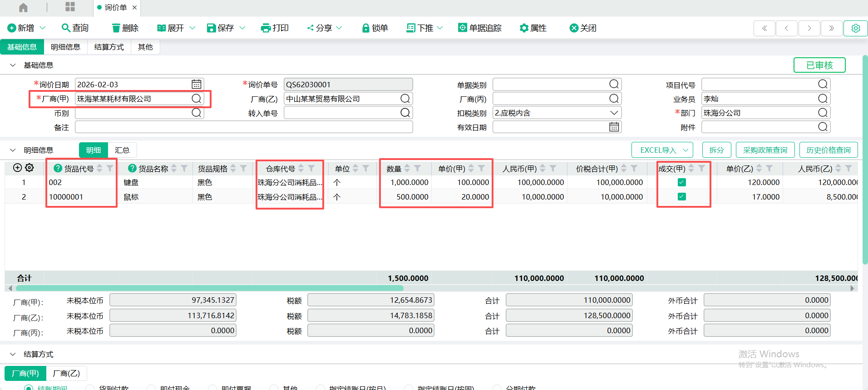Click the add row plus icon in grid

[x=17, y=168]
